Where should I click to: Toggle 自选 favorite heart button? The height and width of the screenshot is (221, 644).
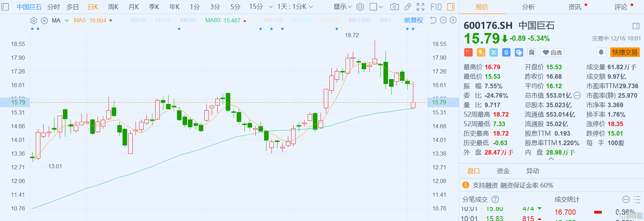pos(552,52)
